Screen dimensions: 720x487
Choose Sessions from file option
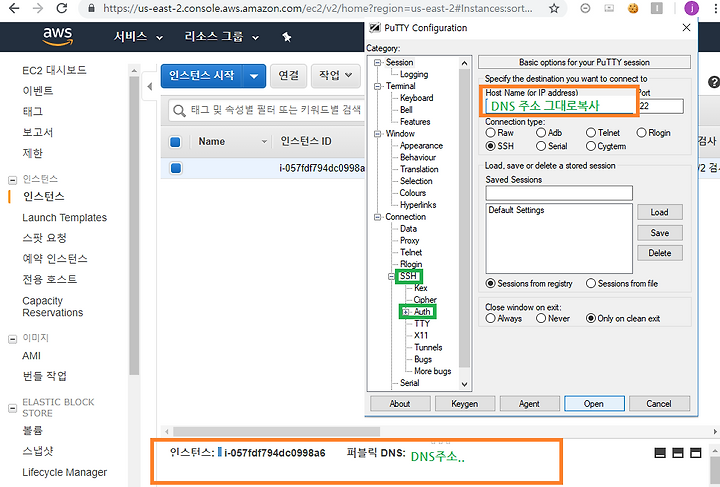pyautogui.click(x=591, y=283)
